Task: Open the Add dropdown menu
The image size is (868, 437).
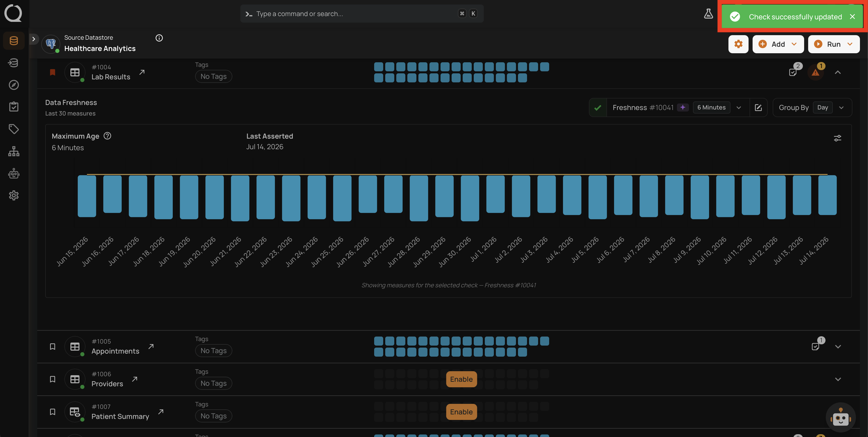Action: (778, 44)
